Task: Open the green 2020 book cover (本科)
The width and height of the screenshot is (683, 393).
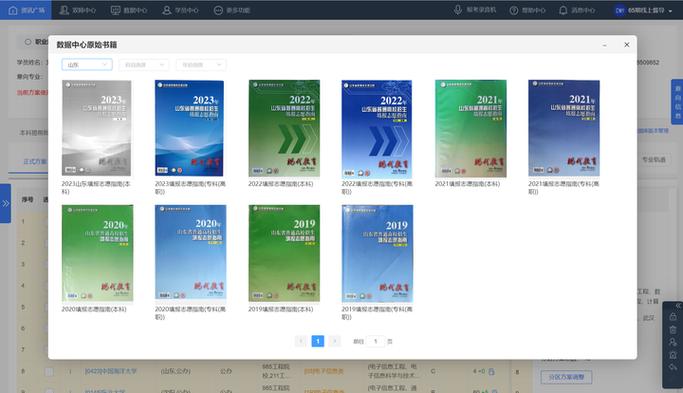Action: [x=97, y=253]
